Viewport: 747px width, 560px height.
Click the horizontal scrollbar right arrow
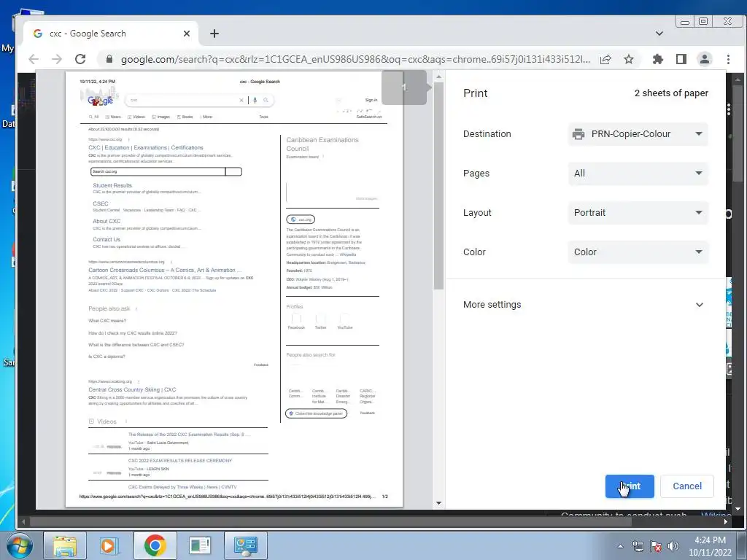click(726, 522)
